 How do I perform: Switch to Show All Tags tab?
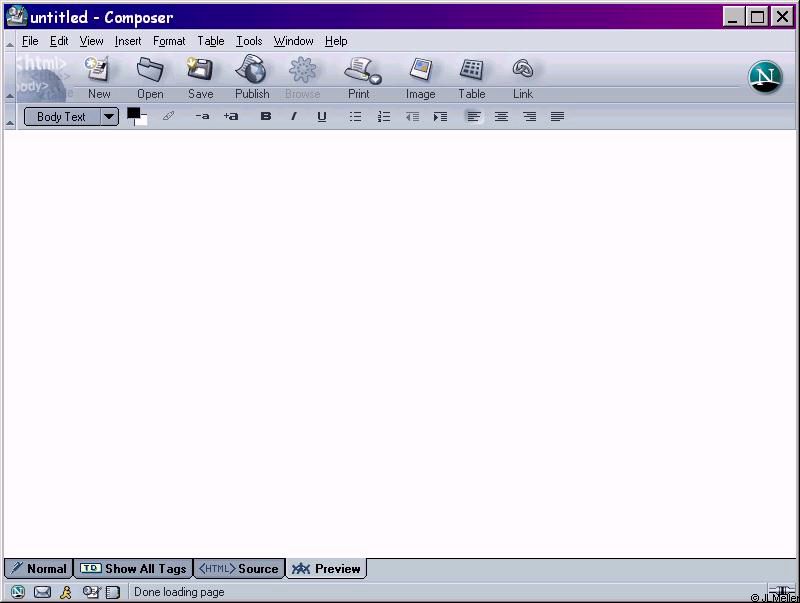133,568
